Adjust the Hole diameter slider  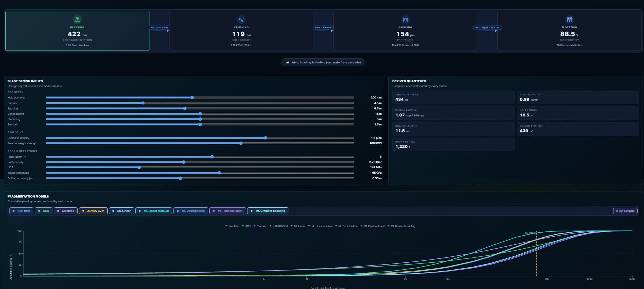(x=200, y=98)
